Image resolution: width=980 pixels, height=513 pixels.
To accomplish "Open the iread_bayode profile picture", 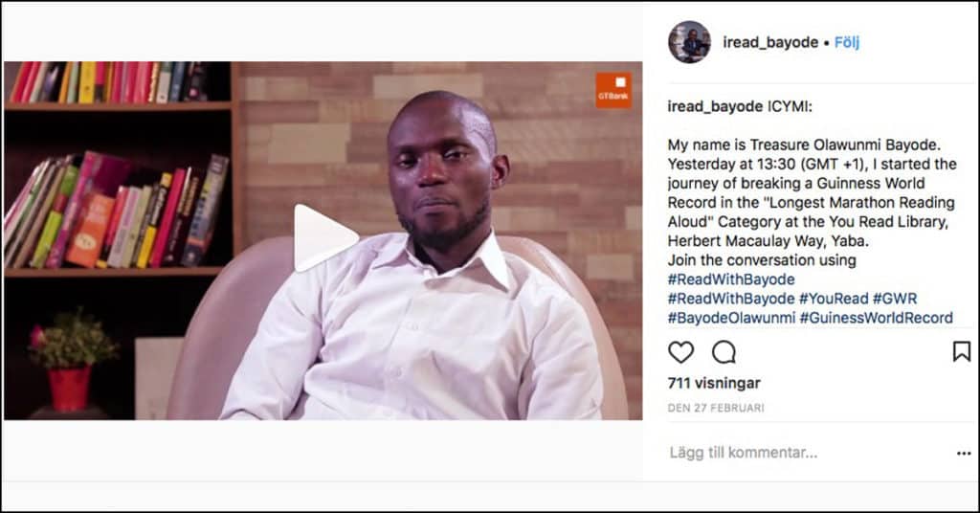I will [x=689, y=42].
